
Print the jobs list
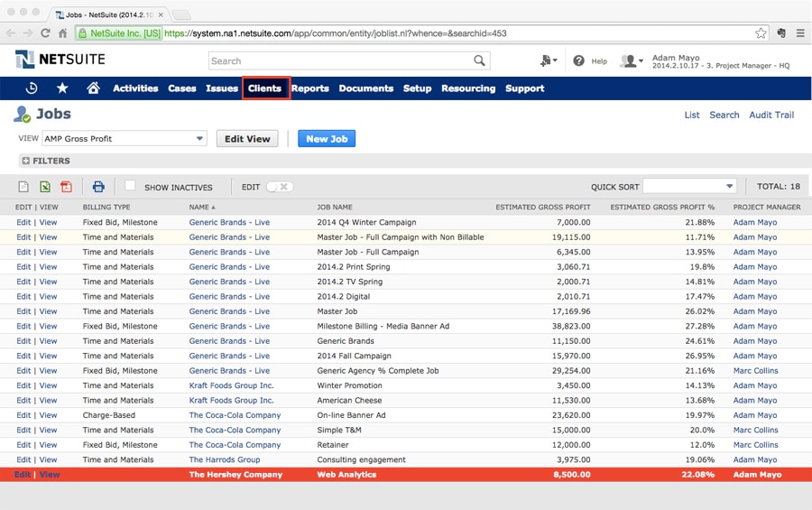pyautogui.click(x=98, y=187)
